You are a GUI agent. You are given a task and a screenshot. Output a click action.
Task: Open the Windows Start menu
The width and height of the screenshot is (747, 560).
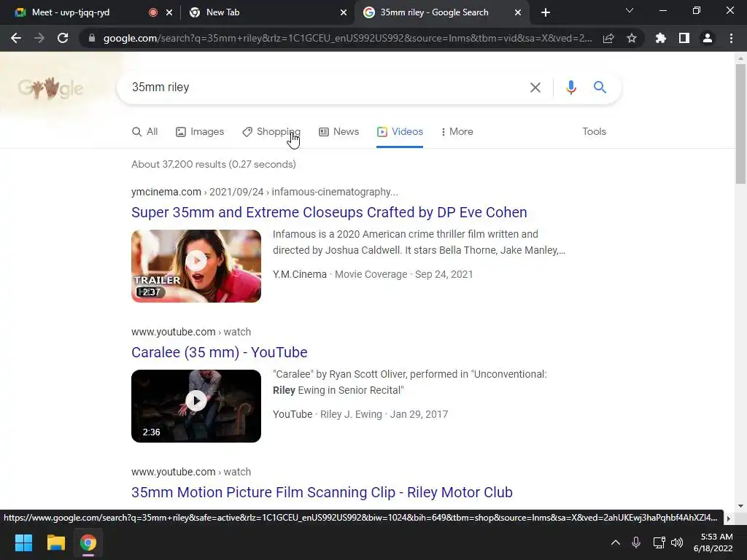[23, 542]
